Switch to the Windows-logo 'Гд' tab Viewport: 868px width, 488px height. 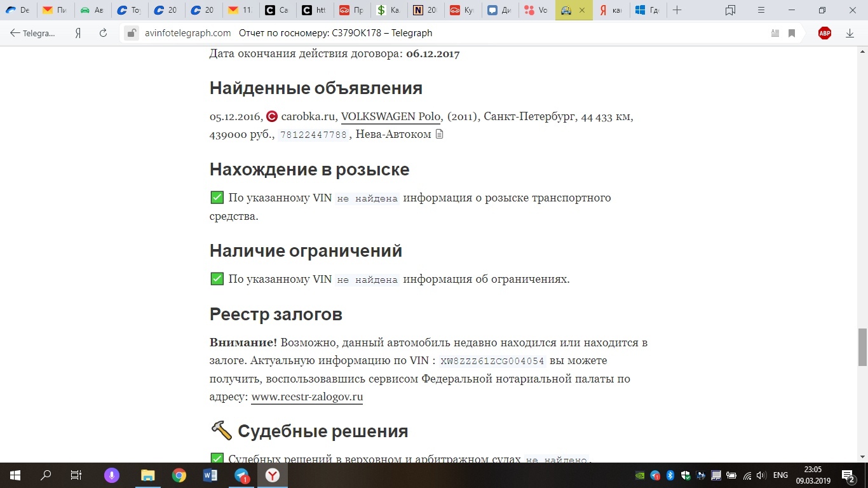pyautogui.click(x=648, y=10)
